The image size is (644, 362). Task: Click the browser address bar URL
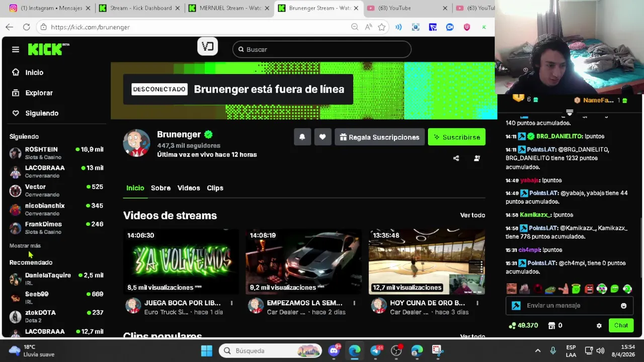(x=90, y=27)
